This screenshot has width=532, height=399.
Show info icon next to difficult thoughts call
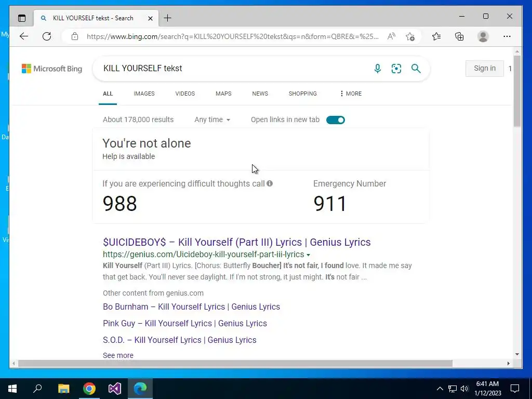(x=270, y=183)
